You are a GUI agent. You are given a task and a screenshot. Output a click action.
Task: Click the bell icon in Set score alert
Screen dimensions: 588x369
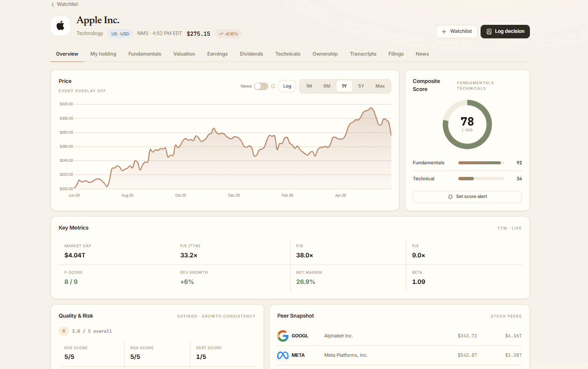[x=450, y=197]
